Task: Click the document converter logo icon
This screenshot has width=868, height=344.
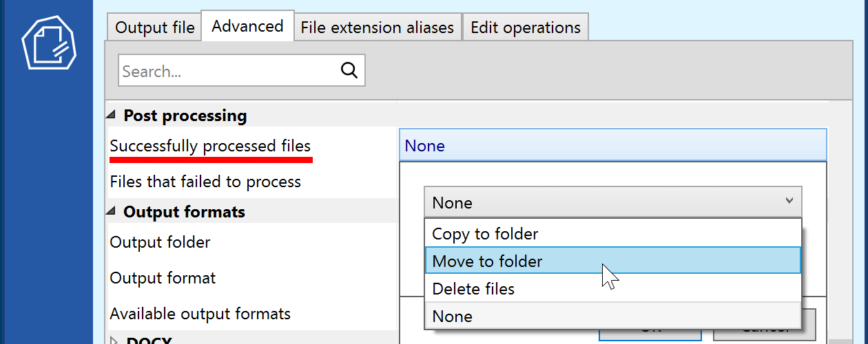Action: coord(48,43)
